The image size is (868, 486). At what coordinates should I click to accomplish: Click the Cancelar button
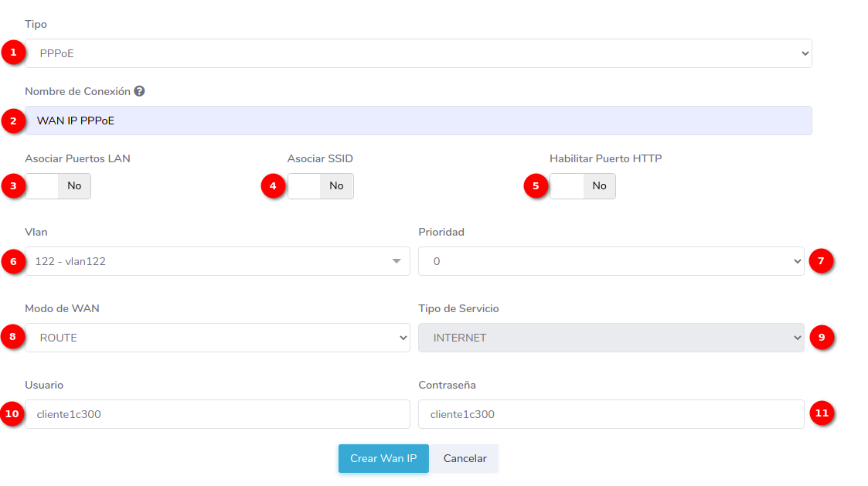(465, 458)
